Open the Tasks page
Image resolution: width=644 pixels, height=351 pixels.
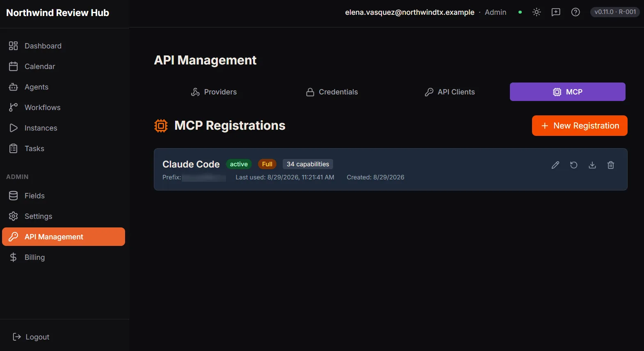pos(64,149)
